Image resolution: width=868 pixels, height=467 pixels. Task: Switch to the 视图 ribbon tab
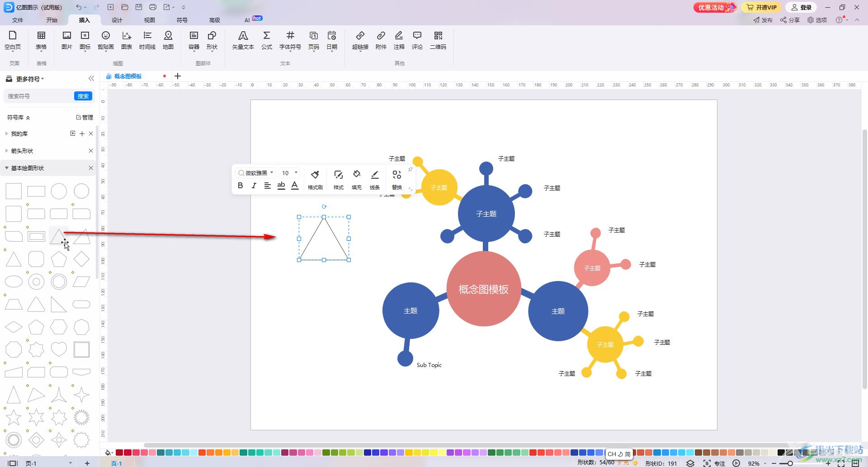[x=150, y=20]
